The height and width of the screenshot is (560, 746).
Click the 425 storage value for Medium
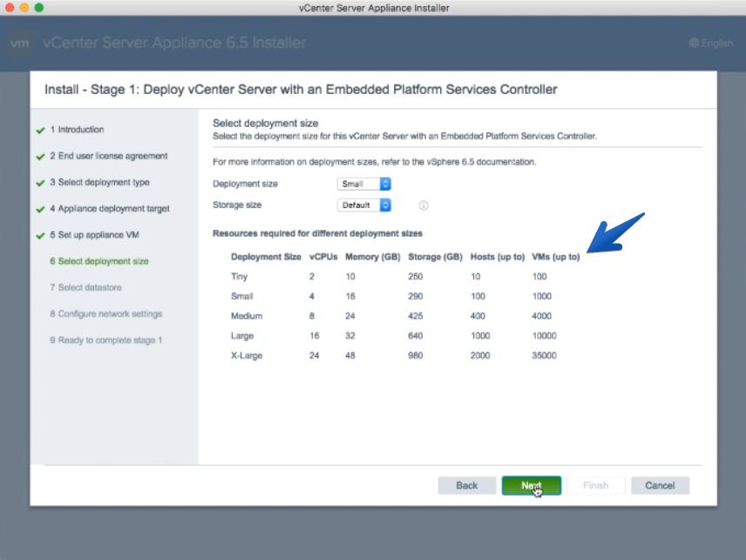coord(416,316)
